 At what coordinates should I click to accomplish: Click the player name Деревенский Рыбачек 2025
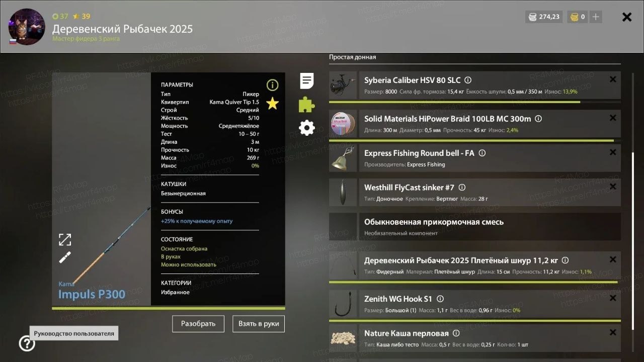click(x=122, y=29)
